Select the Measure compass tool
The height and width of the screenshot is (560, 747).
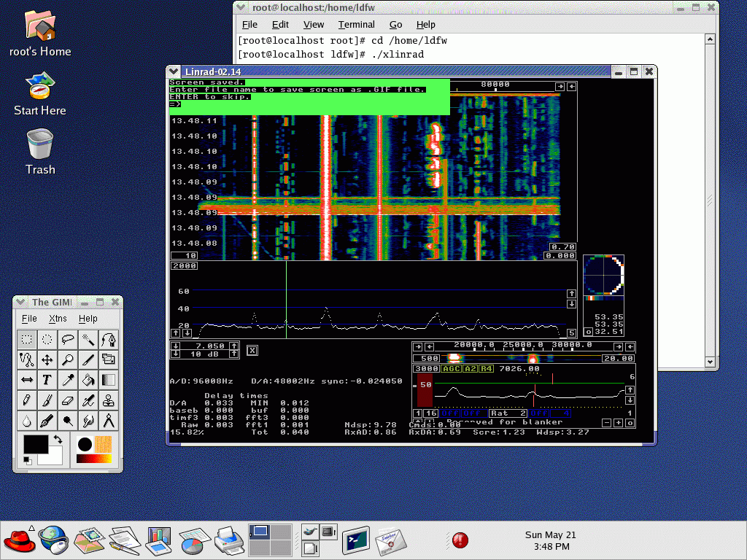pos(109,421)
